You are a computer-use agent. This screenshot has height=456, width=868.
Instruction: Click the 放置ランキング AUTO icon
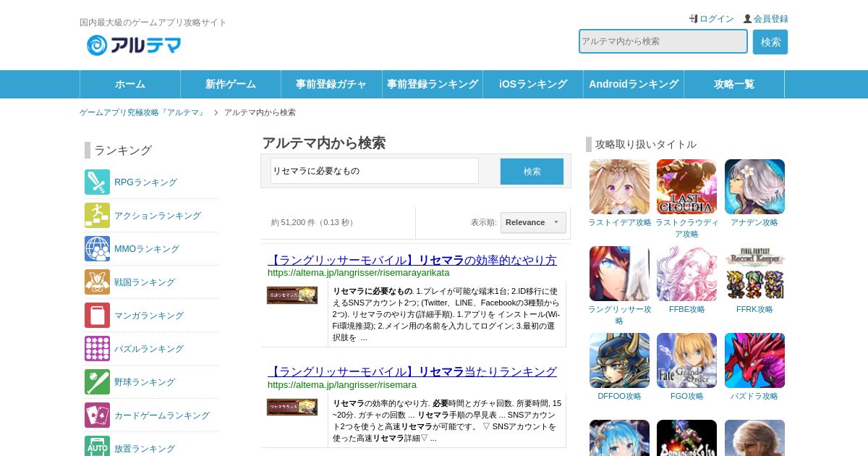[x=97, y=446]
